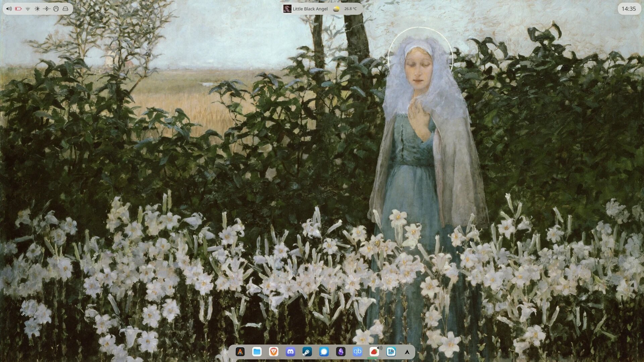Open the low battery indicator
This screenshot has height=362, width=644.
click(18, 9)
